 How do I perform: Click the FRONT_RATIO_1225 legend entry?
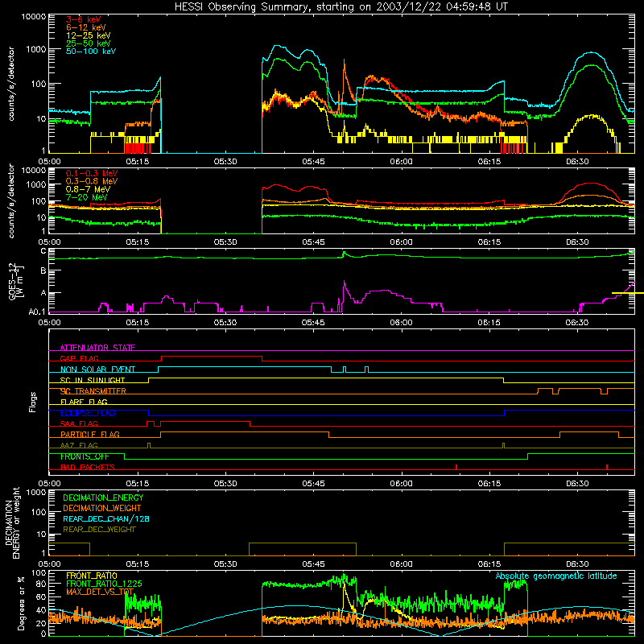coord(104,584)
